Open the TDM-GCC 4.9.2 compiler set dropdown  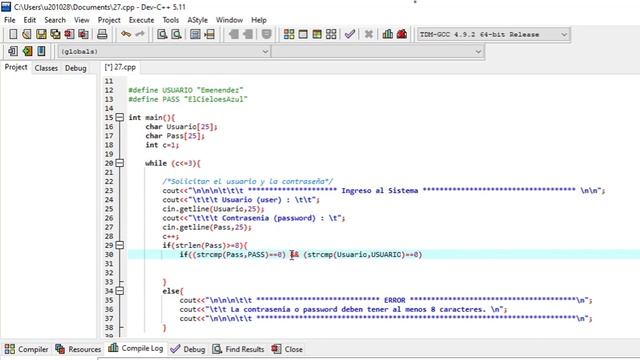tap(493, 35)
